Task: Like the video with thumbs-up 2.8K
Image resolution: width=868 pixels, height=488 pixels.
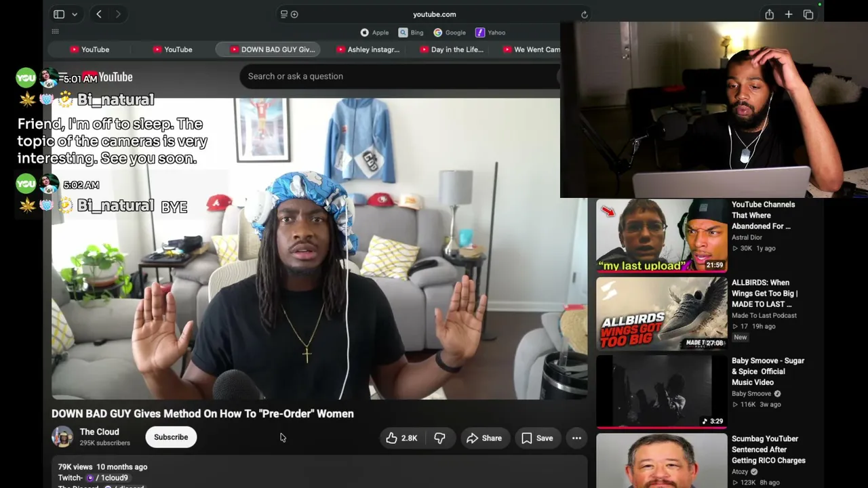Action: [x=401, y=438]
